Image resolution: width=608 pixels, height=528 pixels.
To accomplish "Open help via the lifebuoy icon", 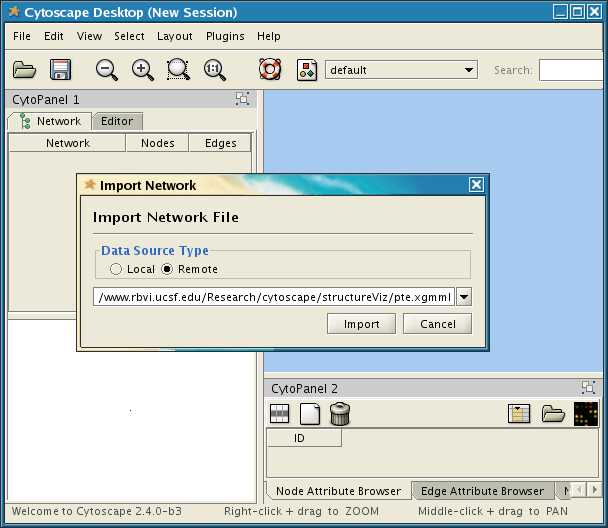I will [x=270, y=69].
